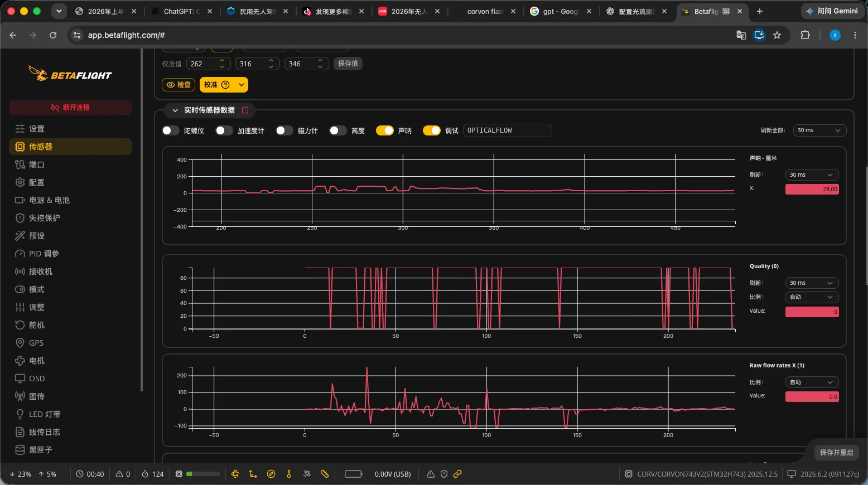The height and width of the screenshot is (485, 868).
Task: Click the Betaflight logo in the sidebar
Action: point(70,74)
